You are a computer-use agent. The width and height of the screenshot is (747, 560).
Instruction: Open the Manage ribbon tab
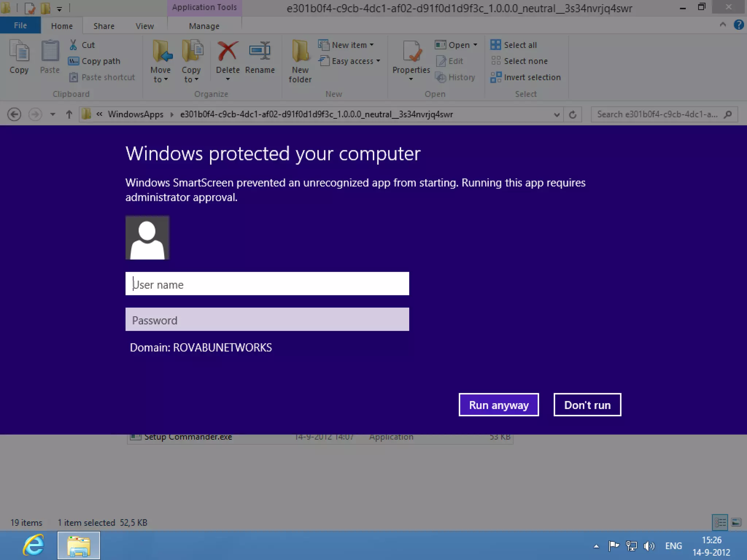pos(204,26)
